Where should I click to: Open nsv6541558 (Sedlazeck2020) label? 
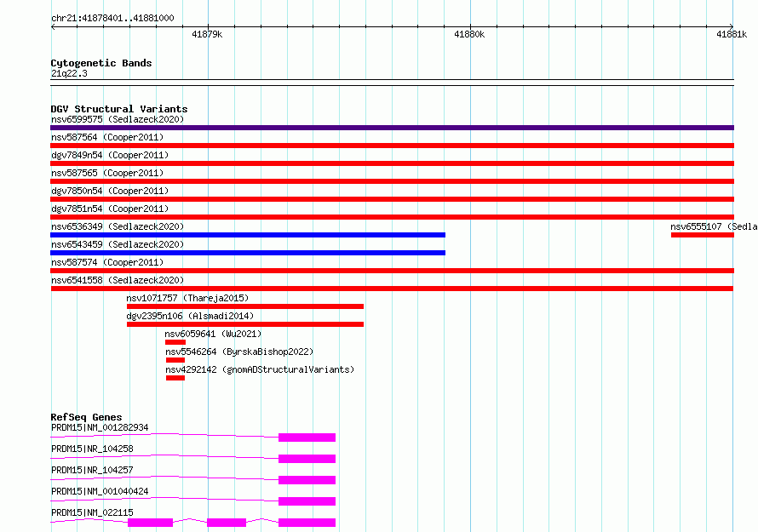pyautogui.click(x=118, y=280)
